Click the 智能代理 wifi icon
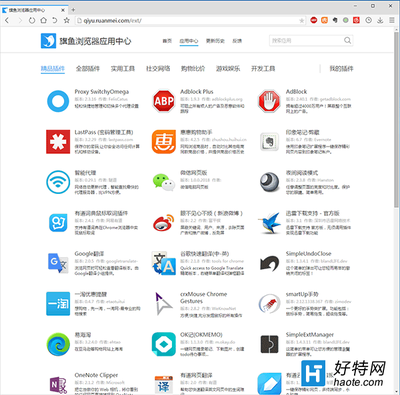 tap(58, 182)
